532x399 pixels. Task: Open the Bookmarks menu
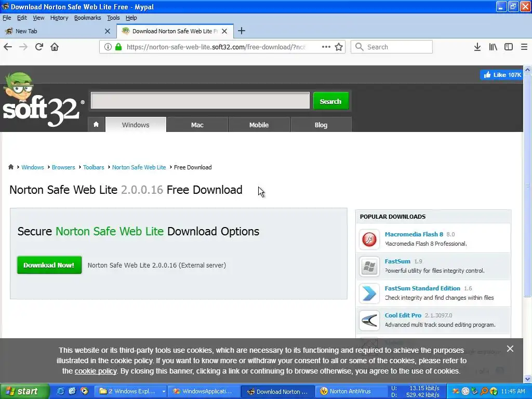click(x=87, y=18)
